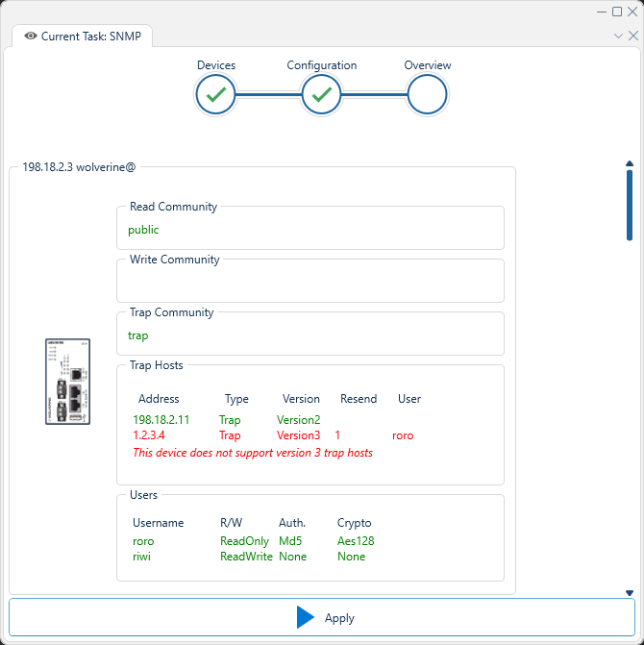
Task: Click scrollbar up arrow
Action: pos(630,163)
